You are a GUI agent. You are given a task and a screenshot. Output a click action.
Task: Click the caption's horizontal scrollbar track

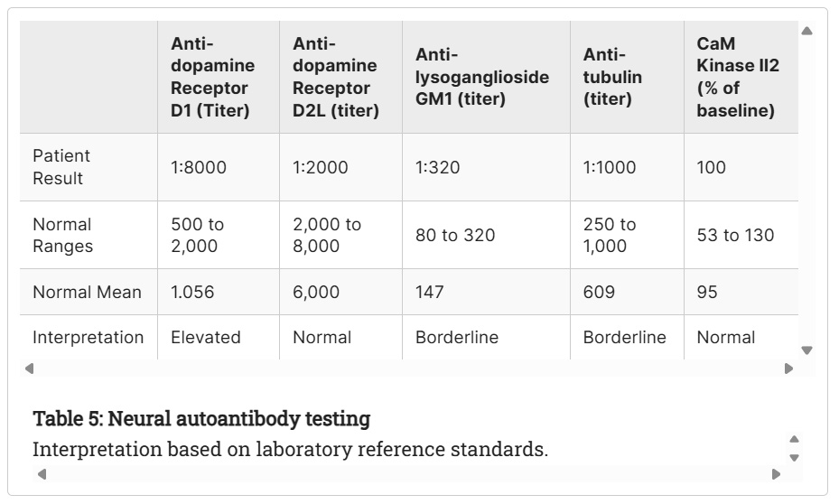click(x=408, y=473)
